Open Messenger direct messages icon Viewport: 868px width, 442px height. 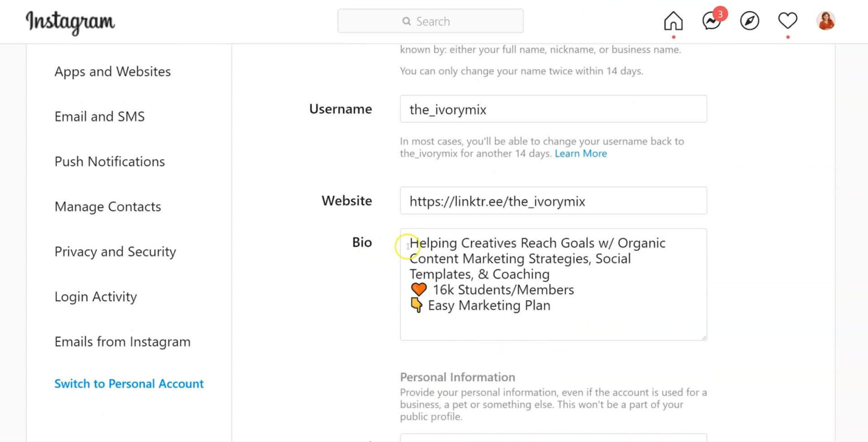pyautogui.click(x=711, y=21)
